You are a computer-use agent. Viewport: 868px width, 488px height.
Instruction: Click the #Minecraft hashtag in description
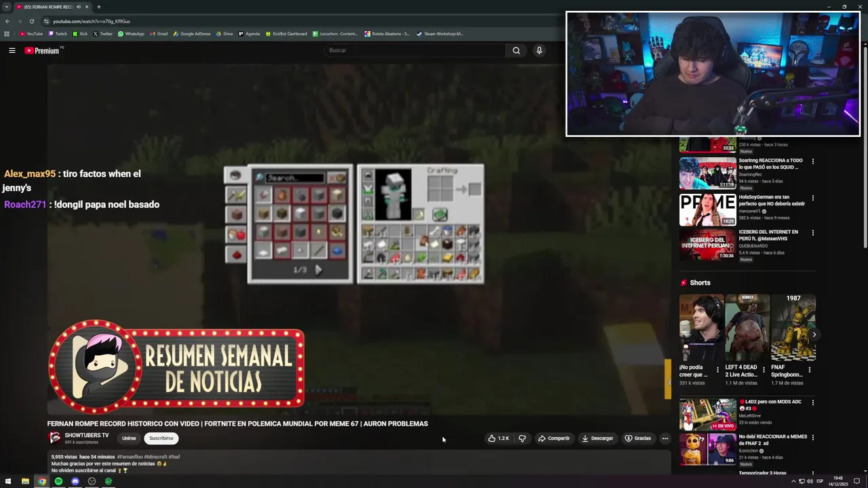pos(155,457)
